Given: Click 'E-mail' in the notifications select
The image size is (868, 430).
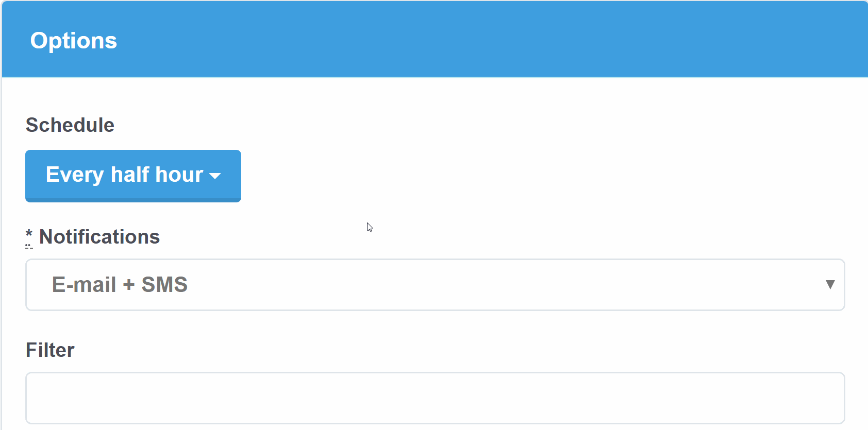Looking at the screenshot, I should (x=84, y=285).
